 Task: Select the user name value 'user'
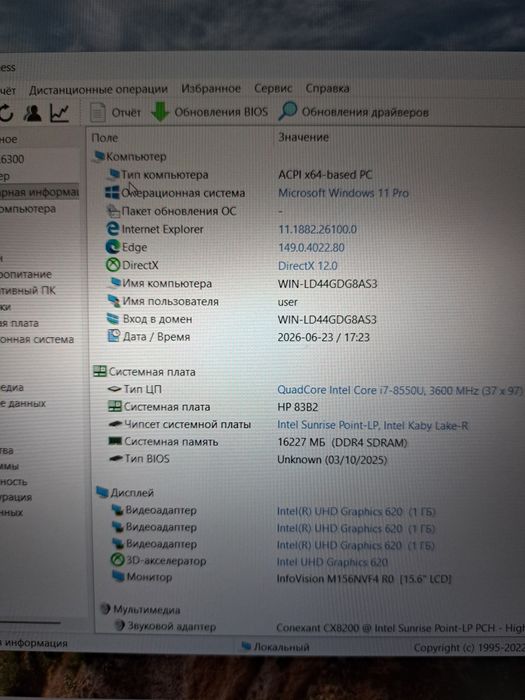(x=288, y=302)
